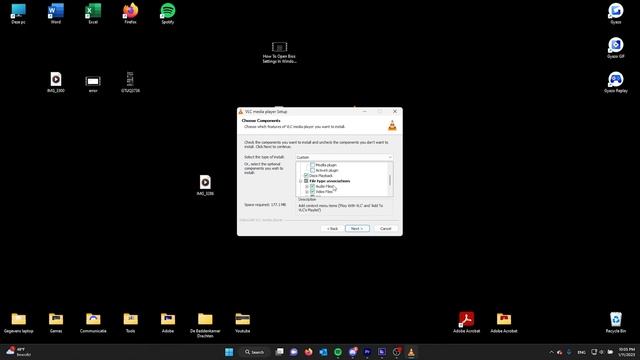Open Firefox from the taskbar
The height and width of the screenshot is (360, 640).
309,352
